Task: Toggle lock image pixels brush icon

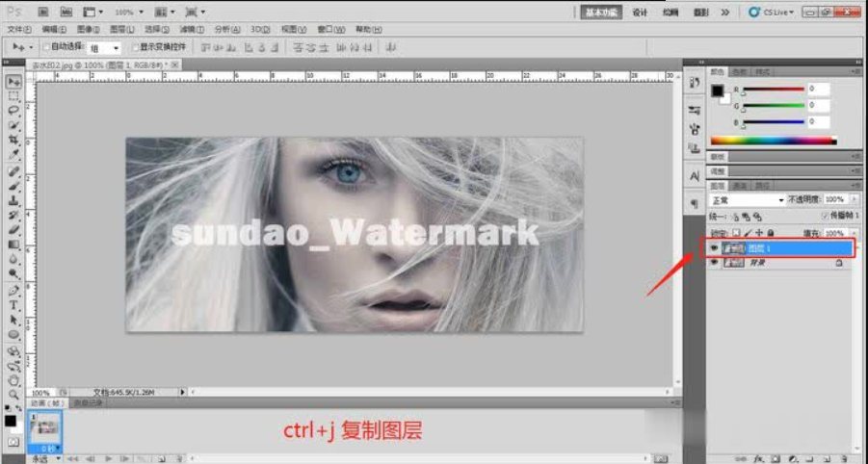Action: [x=748, y=233]
